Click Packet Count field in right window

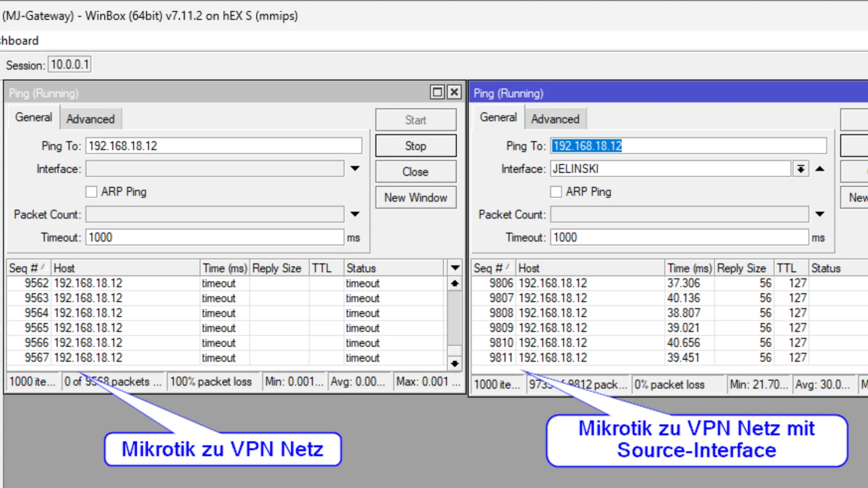click(680, 214)
